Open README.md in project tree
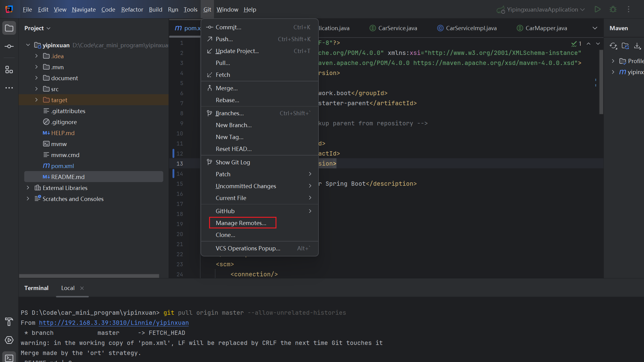This screenshot has width=644, height=362. [68, 177]
